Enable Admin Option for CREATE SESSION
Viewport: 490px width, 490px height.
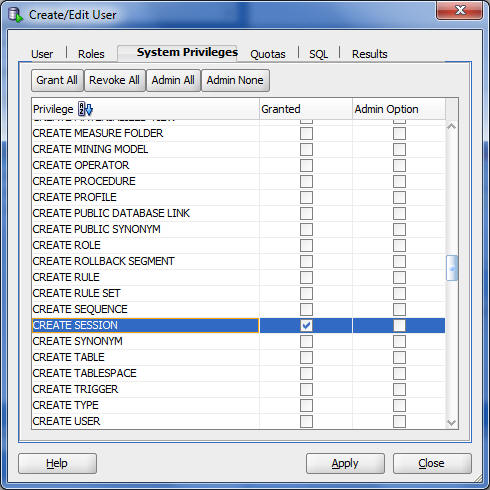399,325
